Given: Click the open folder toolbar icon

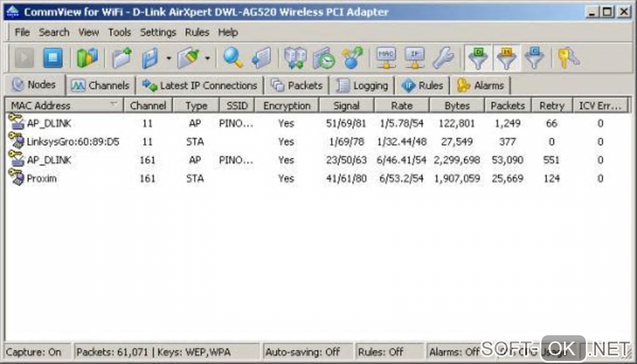Looking at the screenshot, I should pyautogui.click(x=122, y=58).
